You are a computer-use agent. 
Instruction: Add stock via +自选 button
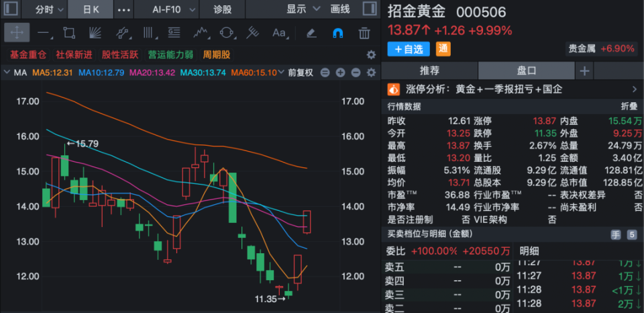click(409, 49)
